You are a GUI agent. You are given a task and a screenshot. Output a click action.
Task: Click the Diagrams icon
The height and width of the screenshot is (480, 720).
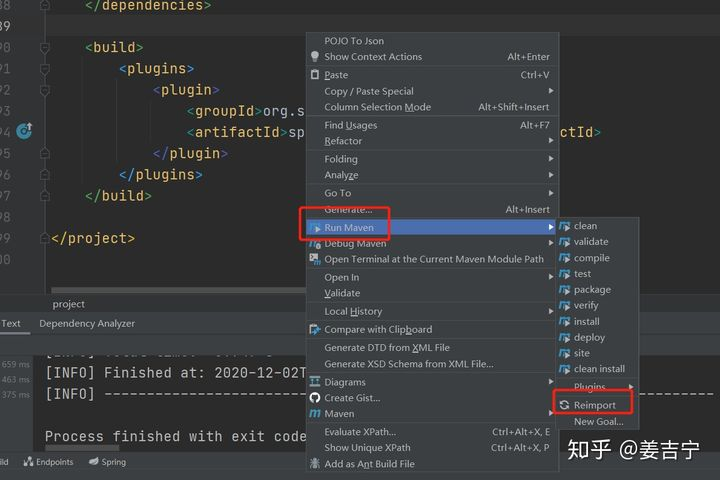315,382
